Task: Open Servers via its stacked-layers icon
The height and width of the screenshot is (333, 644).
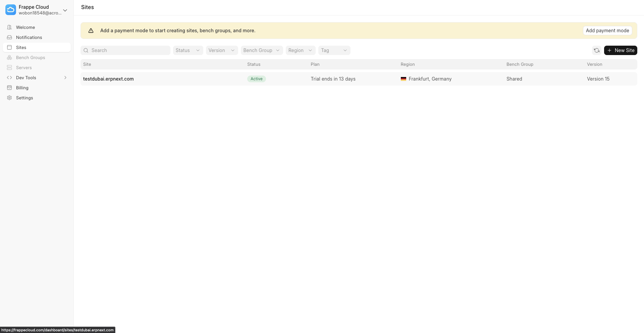Action: pos(9,67)
